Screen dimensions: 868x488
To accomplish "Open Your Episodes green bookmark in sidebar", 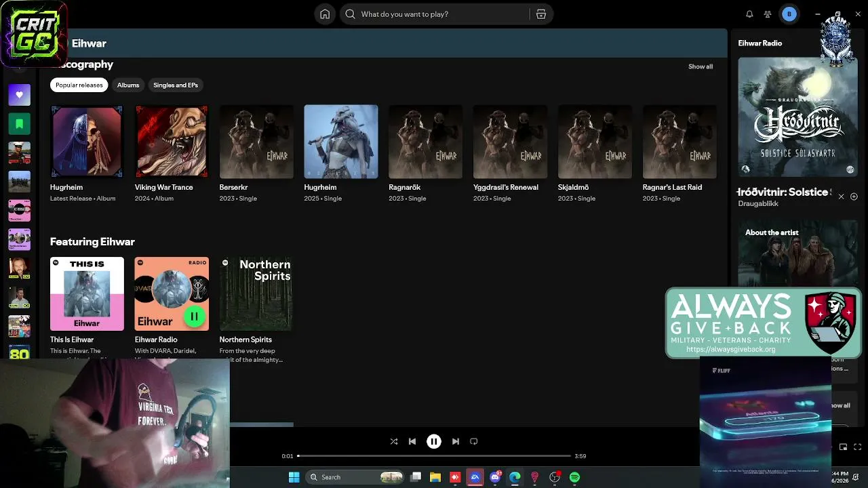I will pyautogui.click(x=19, y=124).
